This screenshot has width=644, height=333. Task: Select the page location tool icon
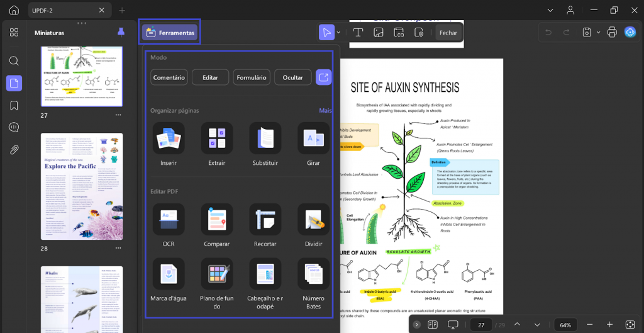point(418,33)
